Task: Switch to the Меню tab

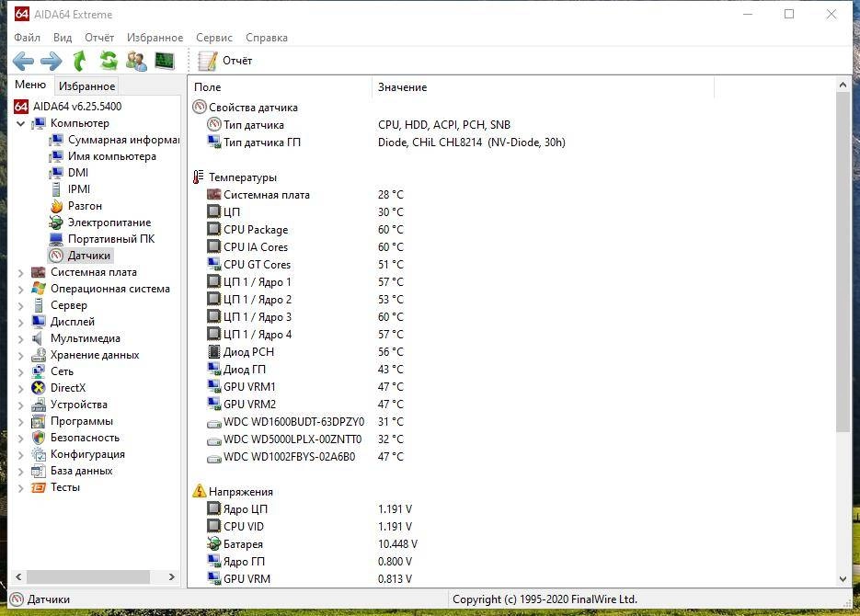Action: 30,85
